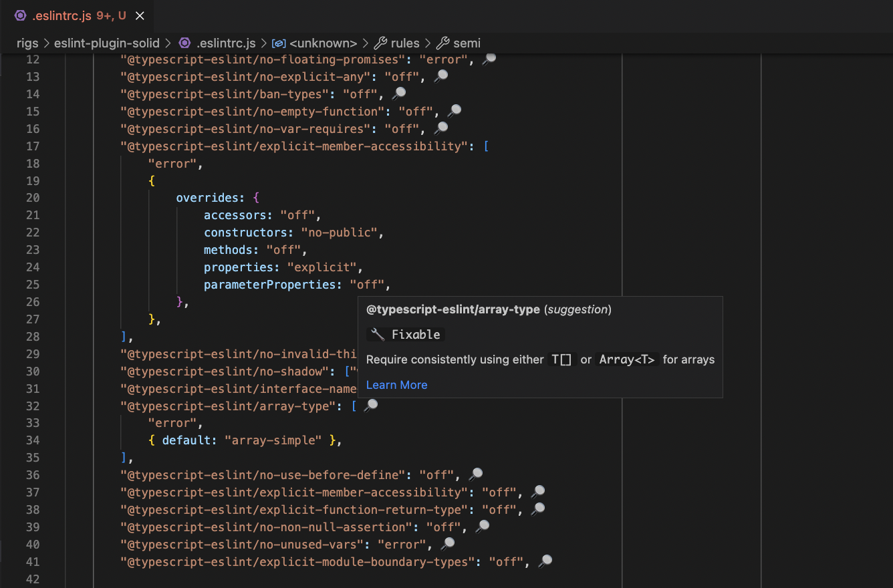Open the Learn More link in the tooltip

(x=396, y=384)
